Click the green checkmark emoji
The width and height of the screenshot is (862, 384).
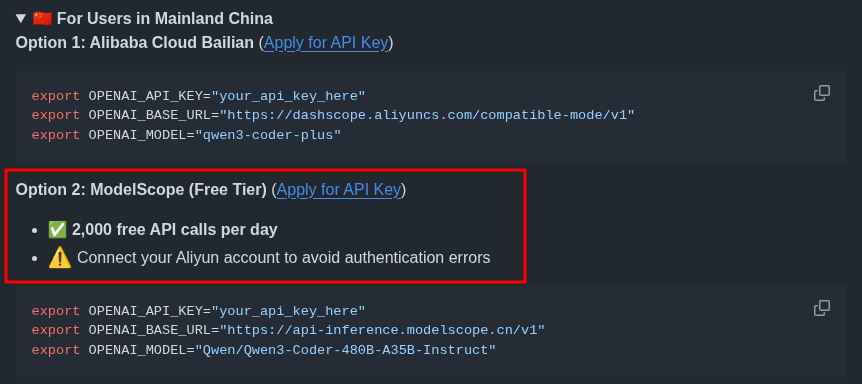57,230
